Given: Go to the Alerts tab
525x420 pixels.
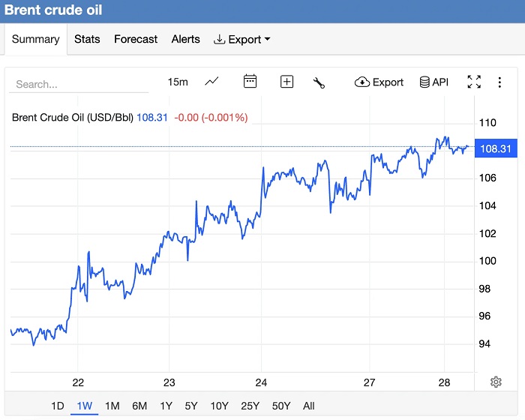Looking at the screenshot, I should [x=185, y=39].
